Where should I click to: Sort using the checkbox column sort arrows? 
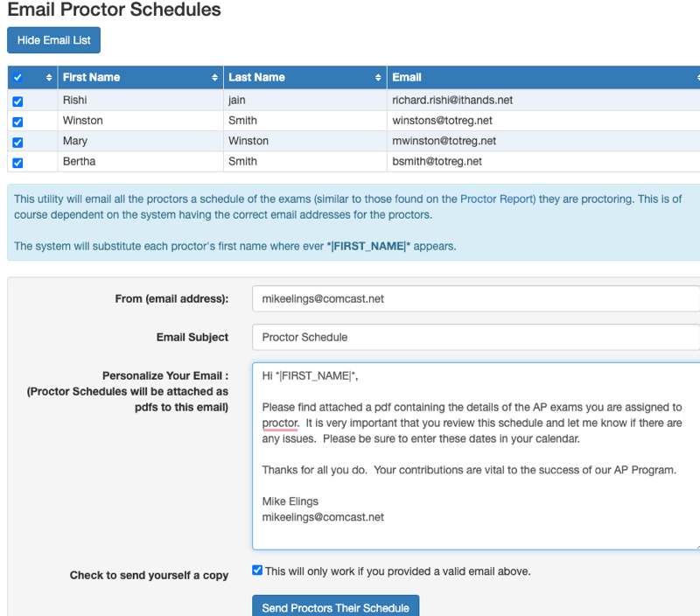pos(49,78)
